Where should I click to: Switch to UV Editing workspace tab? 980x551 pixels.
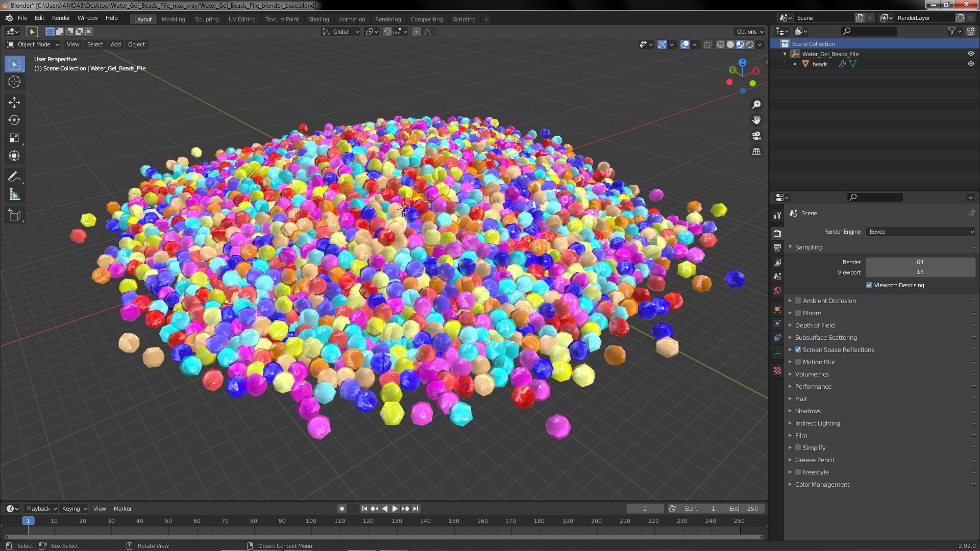point(242,19)
